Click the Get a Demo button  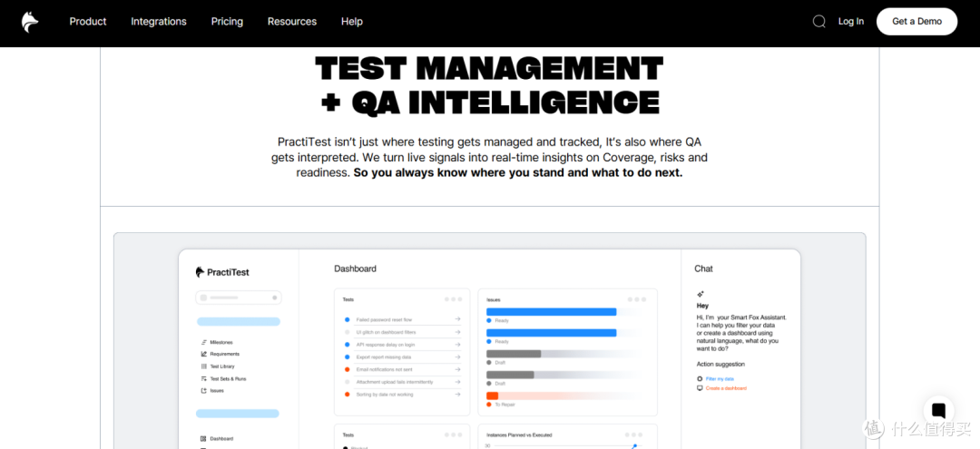916,22
